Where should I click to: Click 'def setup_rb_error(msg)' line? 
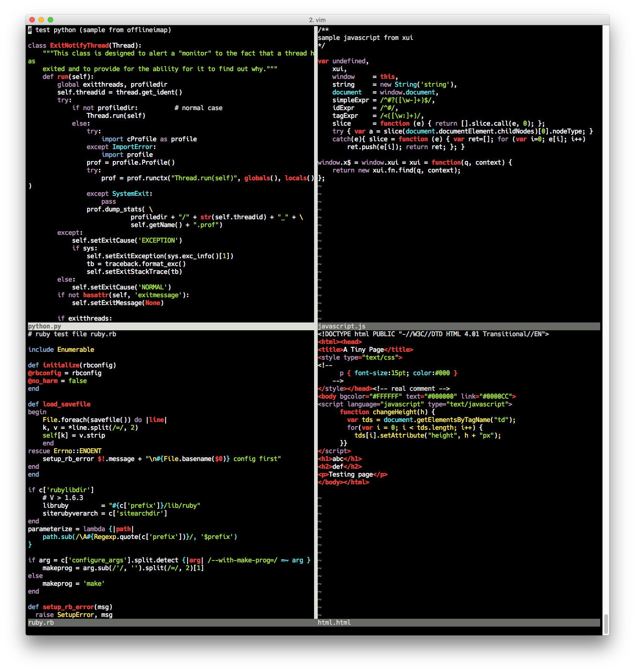click(70, 607)
